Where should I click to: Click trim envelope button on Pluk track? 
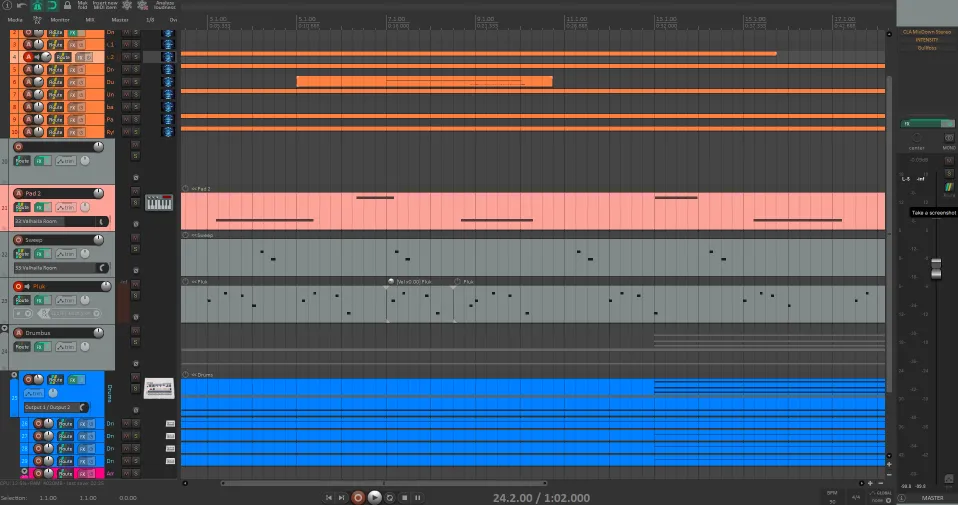click(x=65, y=300)
